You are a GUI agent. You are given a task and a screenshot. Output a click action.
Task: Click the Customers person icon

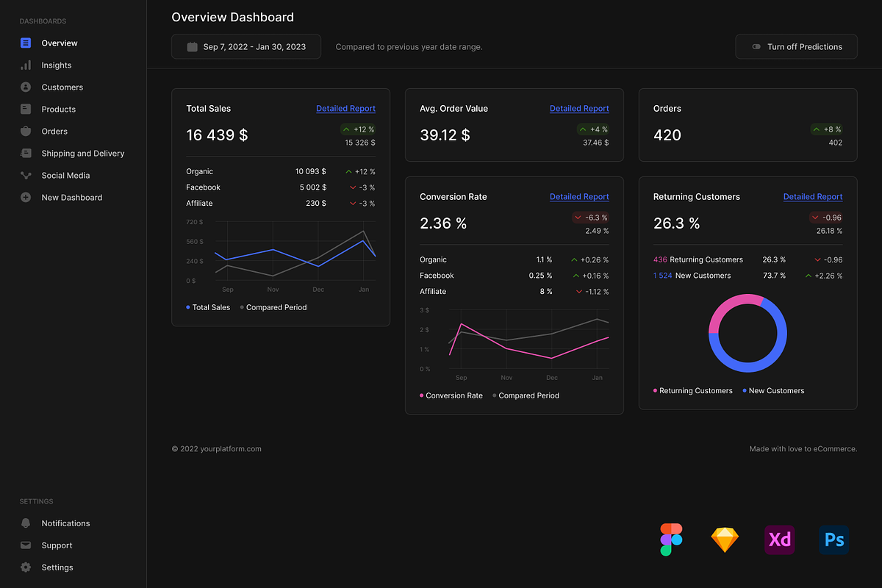point(26,87)
